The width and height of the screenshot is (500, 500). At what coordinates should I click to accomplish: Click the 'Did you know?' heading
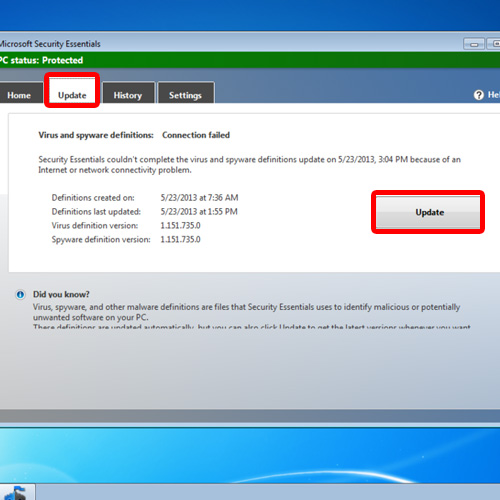[61, 294]
